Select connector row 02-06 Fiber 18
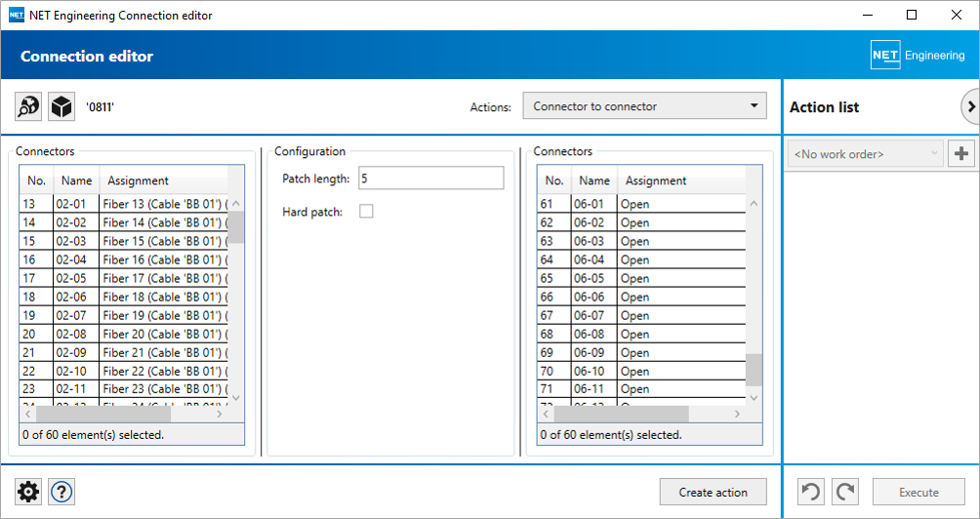980x519 pixels. point(124,297)
